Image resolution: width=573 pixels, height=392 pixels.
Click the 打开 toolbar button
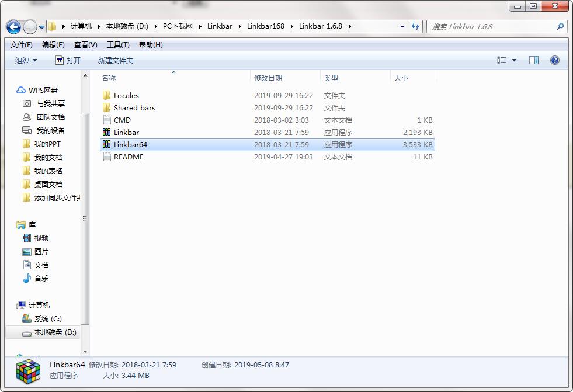[68, 60]
